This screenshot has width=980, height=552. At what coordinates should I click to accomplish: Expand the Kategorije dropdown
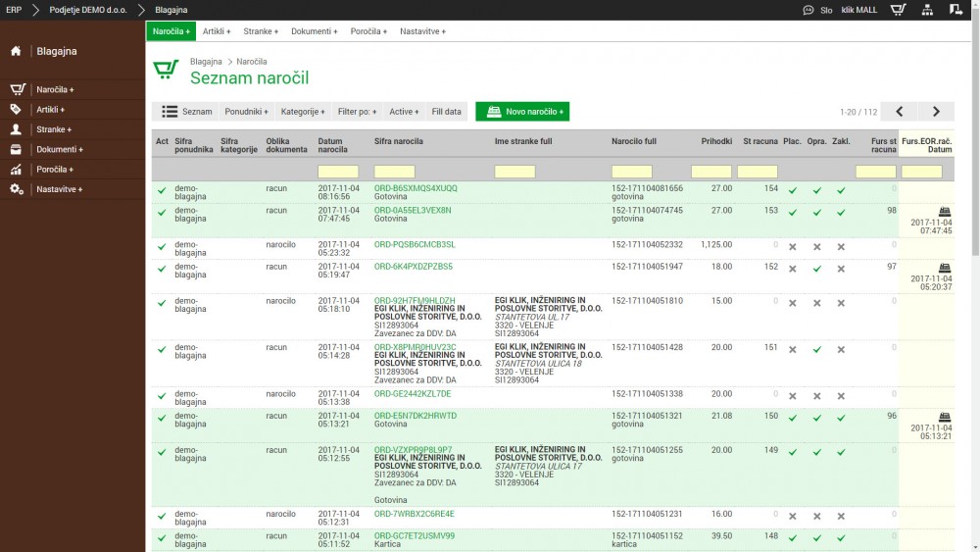pos(303,112)
